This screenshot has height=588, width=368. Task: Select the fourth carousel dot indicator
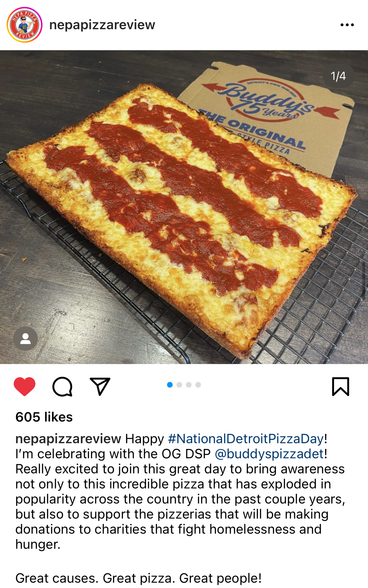[198, 385]
